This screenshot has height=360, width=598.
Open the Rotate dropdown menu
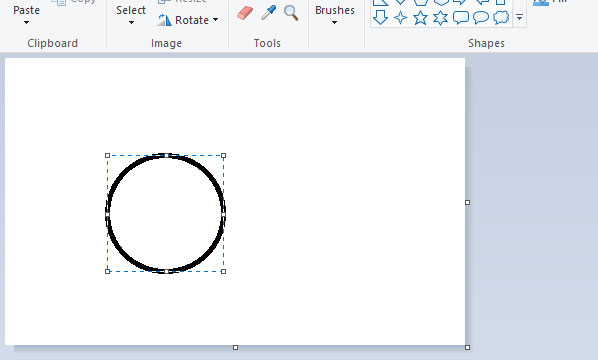point(188,20)
